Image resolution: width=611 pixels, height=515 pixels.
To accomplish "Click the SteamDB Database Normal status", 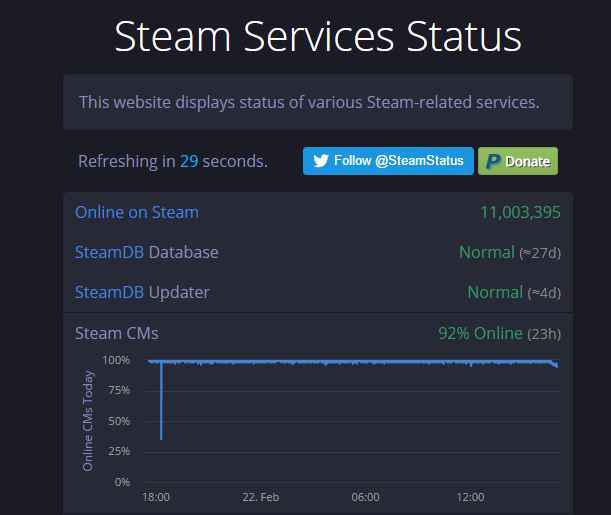I will 487,252.
